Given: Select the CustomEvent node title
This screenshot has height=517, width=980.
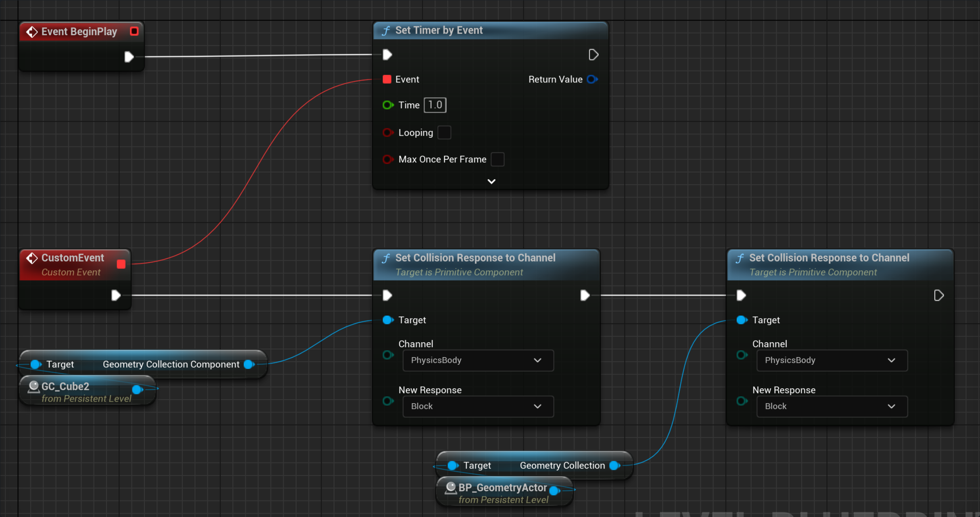Looking at the screenshot, I should 73,258.
